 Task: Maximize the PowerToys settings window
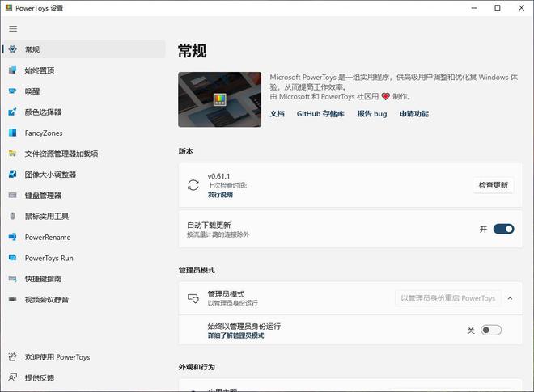pyautogui.click(x=498, y=8)
